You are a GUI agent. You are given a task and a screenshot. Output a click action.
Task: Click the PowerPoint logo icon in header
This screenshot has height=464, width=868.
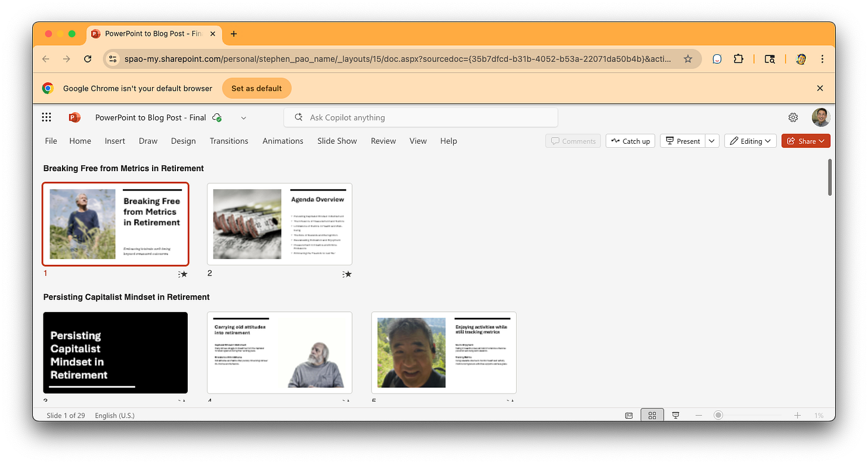click(75, 117)
